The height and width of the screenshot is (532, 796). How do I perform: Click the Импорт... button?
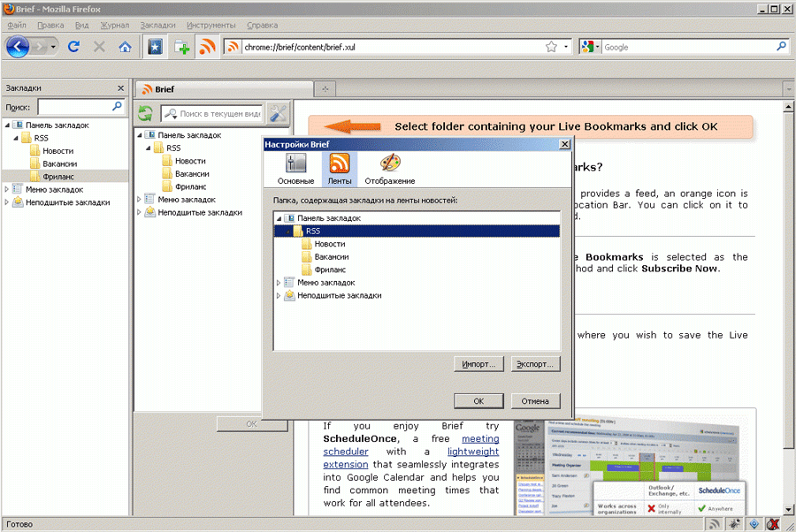[478, 364]
